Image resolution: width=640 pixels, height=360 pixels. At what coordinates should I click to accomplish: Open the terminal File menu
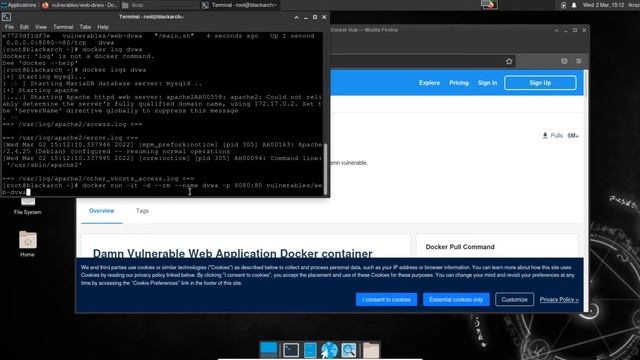(9, 27)
